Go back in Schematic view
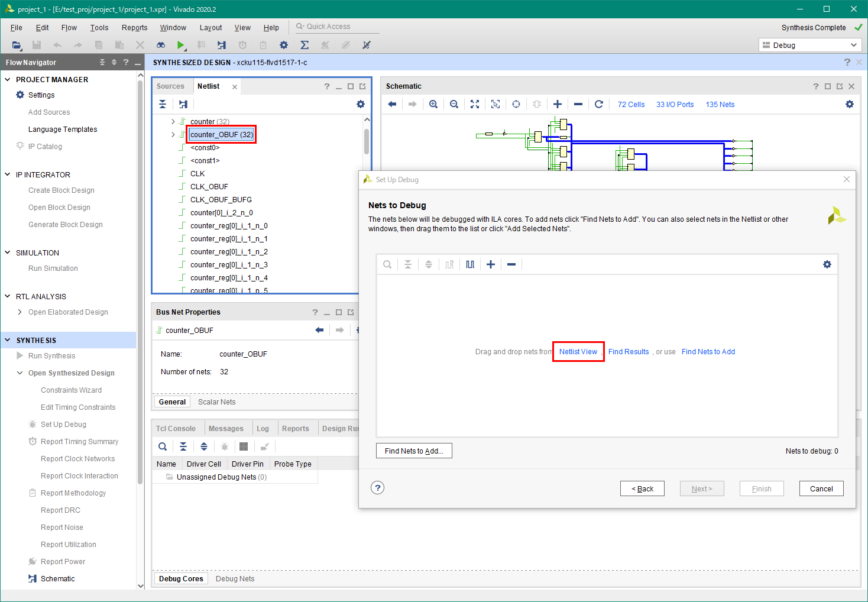The image size is (868, 602). point(392,104)
